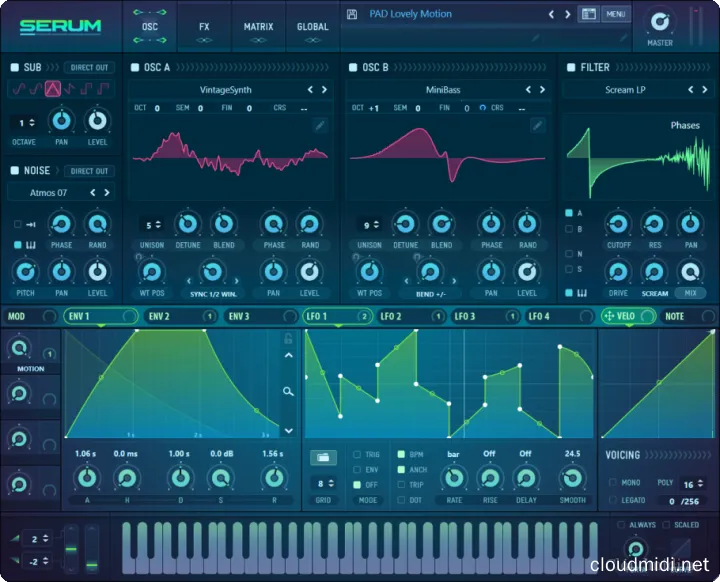Screen dimensions: 720x582
Task: Click the MASTER volume knob
Action: tap(660, 22)
